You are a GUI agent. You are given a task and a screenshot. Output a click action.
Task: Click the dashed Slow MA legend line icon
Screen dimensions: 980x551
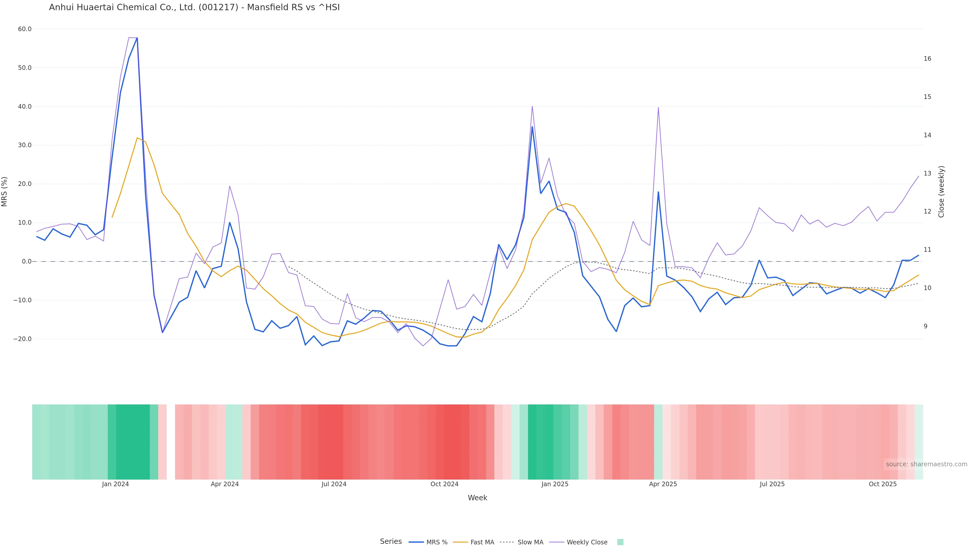[507, 542]
